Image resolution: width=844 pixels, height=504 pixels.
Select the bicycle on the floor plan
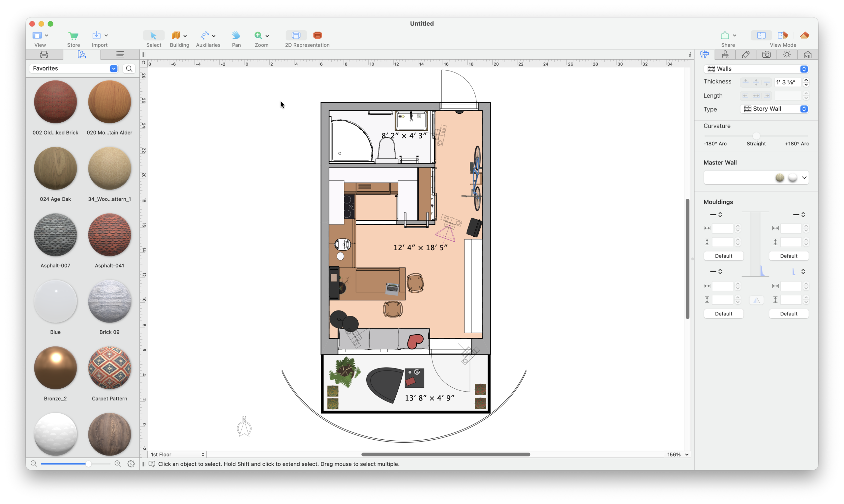[x=475, y=178]
